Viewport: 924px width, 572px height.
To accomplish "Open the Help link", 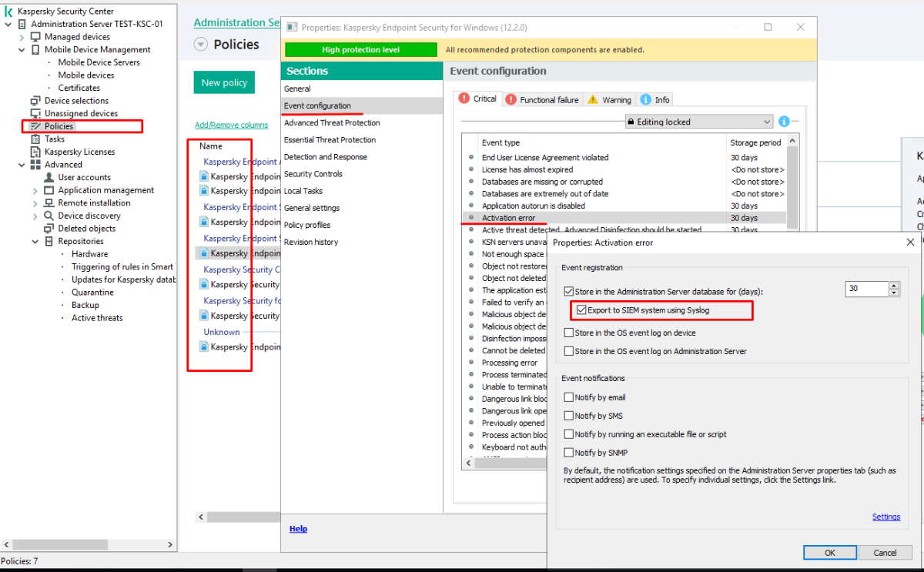I will [x=298, y=529].
